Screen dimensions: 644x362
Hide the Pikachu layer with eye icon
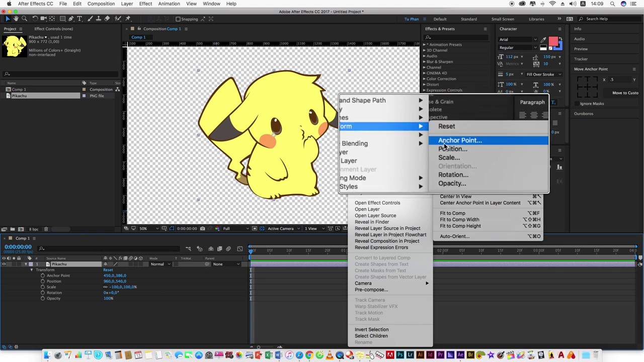[x=4, y=264]
